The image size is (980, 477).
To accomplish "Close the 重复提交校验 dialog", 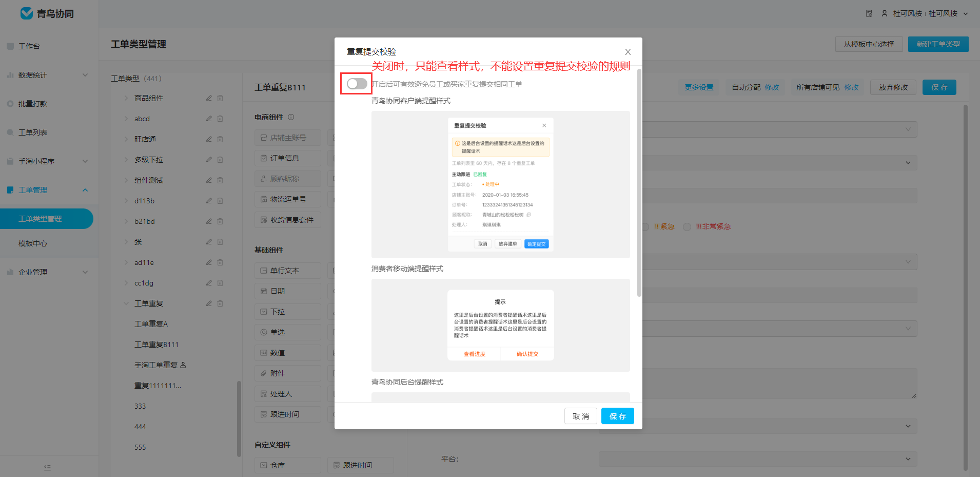I will coord(628,52).
